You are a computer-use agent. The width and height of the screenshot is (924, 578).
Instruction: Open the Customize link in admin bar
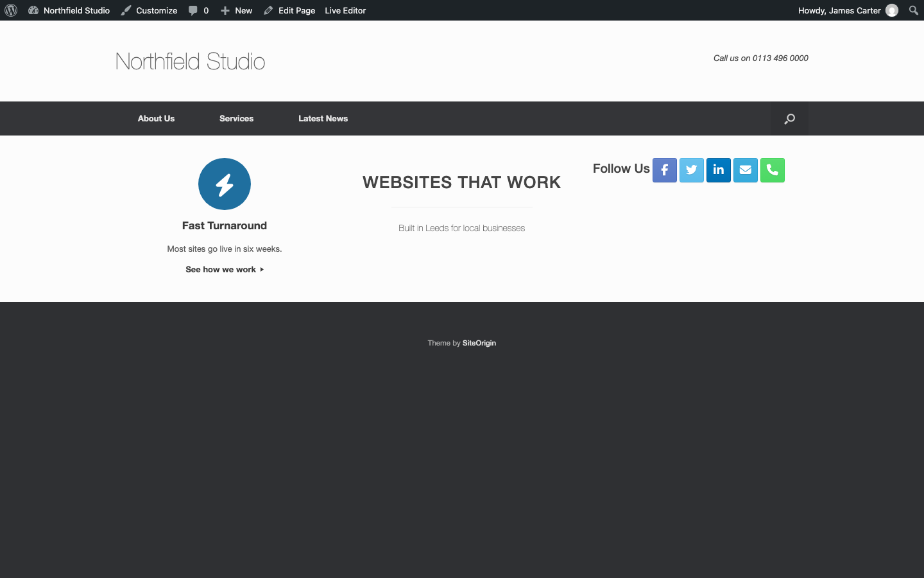[x=149, y=10]
